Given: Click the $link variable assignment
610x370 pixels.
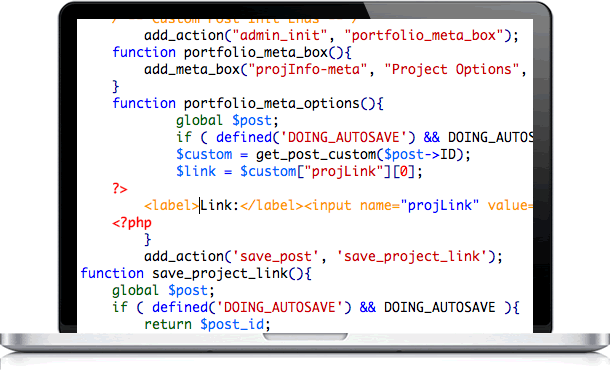Looking at the screenshot, I should pyautogui.click(x=196, y=172).
